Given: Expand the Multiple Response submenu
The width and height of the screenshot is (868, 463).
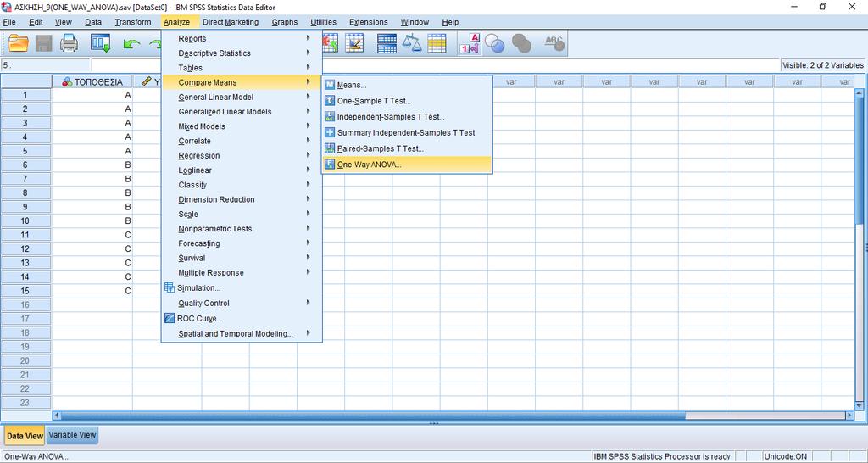Looking at the screenshot, I should coord(242,272).
